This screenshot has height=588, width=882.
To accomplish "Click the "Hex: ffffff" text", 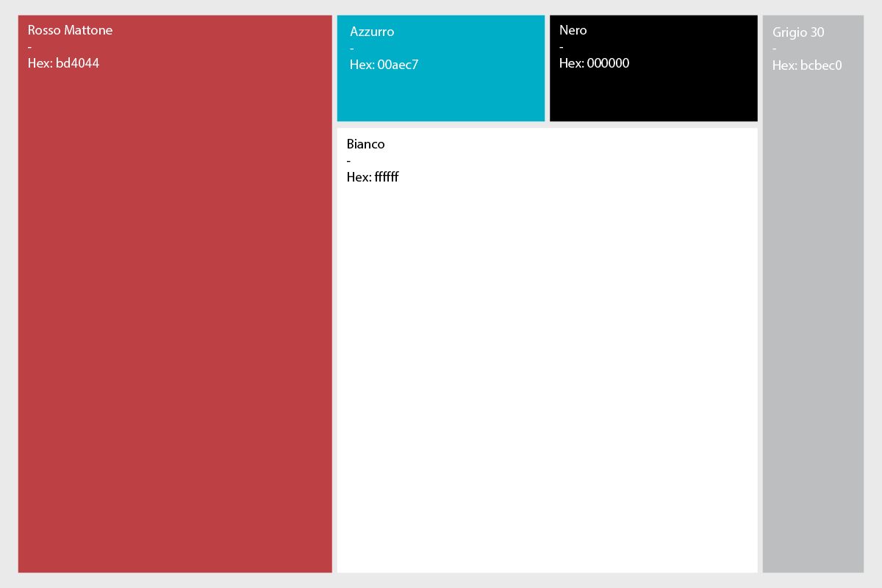I will pos(373,177).
